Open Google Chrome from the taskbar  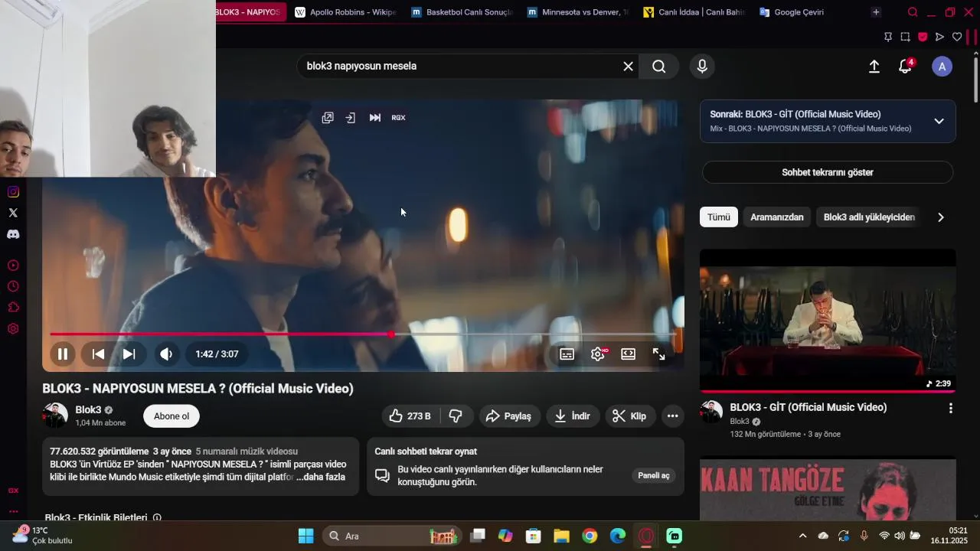coord(590,536)
